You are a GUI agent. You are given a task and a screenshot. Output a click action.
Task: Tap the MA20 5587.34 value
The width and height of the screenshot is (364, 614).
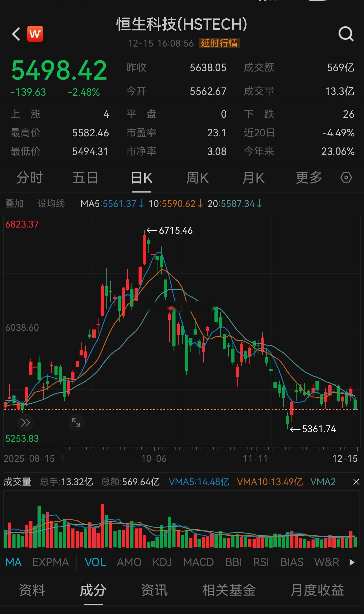point(235,204)
